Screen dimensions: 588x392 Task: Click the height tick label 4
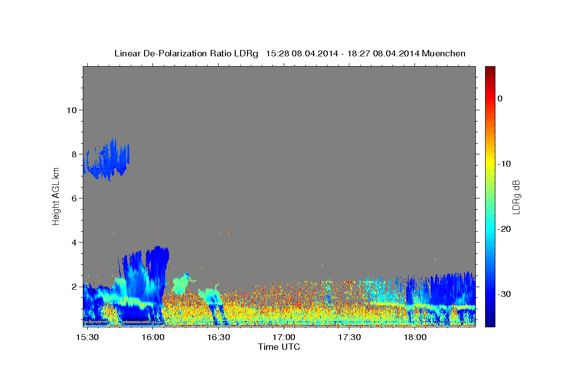(x=74, y=242)
